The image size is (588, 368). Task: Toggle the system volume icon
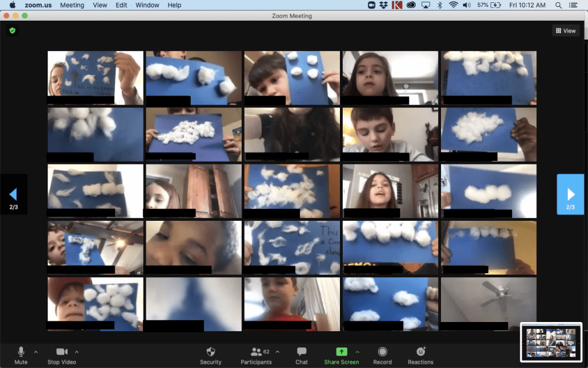(466, 5)
